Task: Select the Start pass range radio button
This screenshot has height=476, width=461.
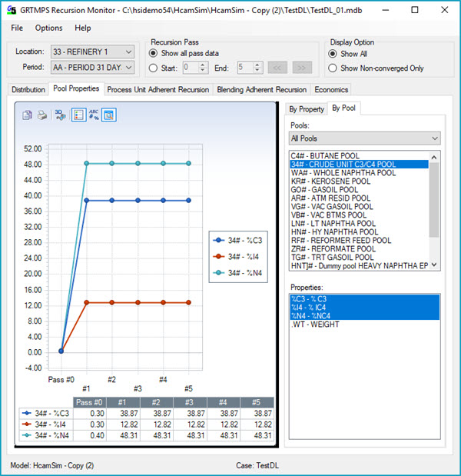Action: coord(153,68)
